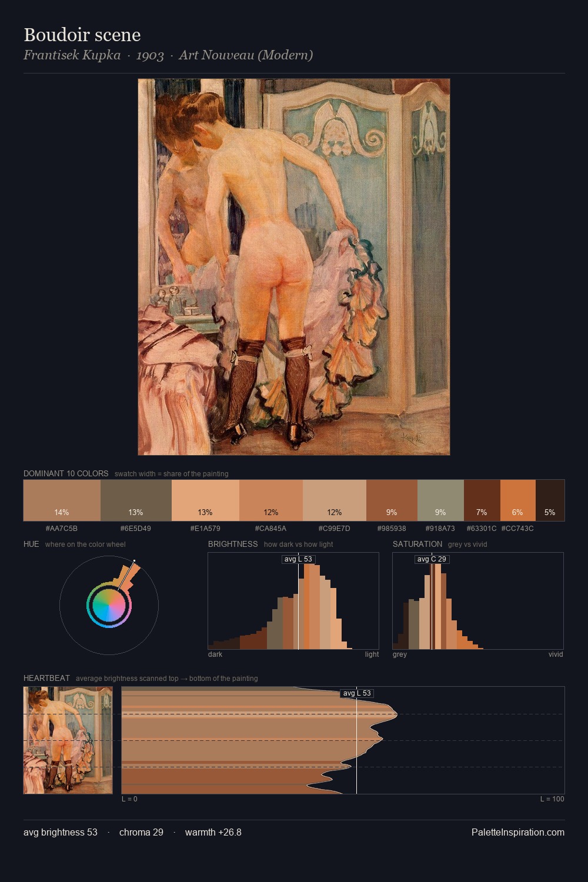588x882 pixels.
Task: Click the 'avg L 53' marker in heartbeat chart
Action: [357, 693]
